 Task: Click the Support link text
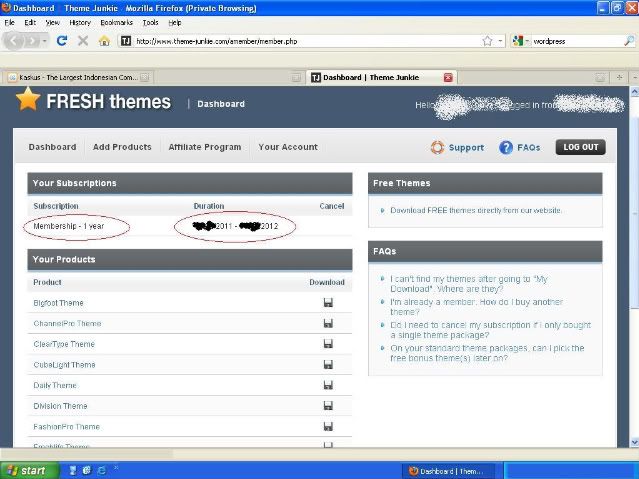tap(466, 148)
